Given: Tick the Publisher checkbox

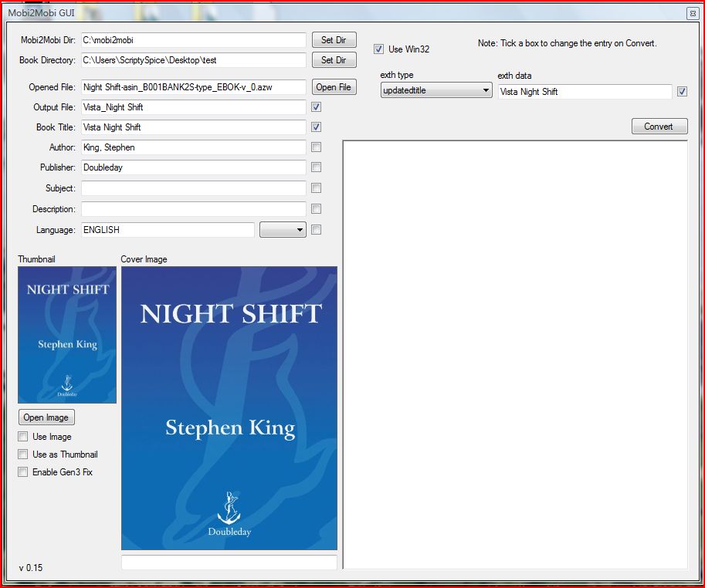Looking at the screenshot, I should tap(316, 167).
